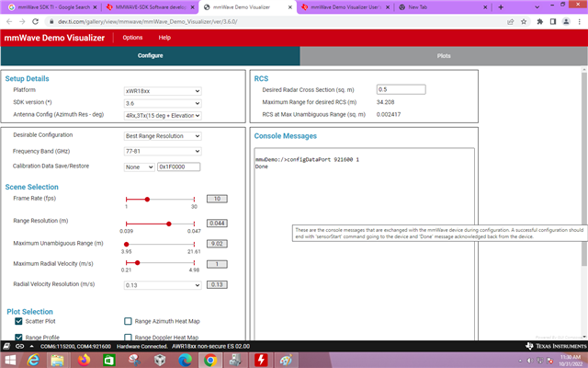Open the red lightning bolt taskbar app
588x368 pixels.
(261, 361)
